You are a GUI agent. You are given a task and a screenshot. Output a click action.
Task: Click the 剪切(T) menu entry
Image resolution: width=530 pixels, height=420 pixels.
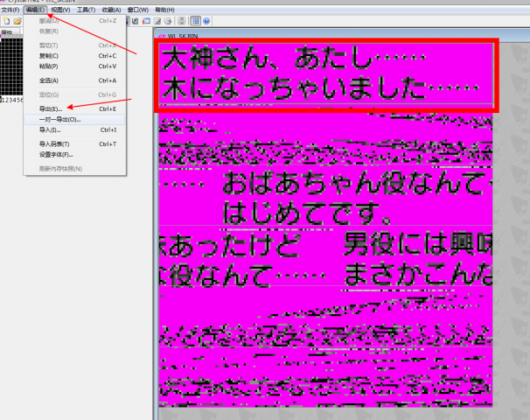pos(74,45)
